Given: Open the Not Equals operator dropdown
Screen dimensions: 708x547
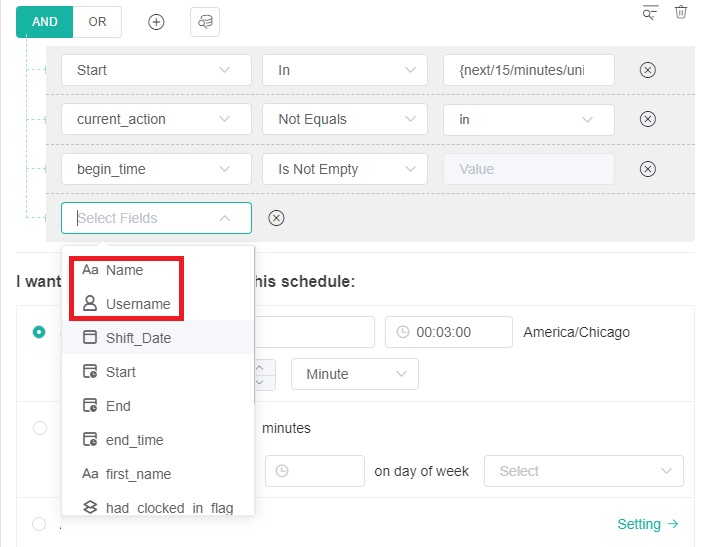Looking at the screenshot, I should [346, 119].
